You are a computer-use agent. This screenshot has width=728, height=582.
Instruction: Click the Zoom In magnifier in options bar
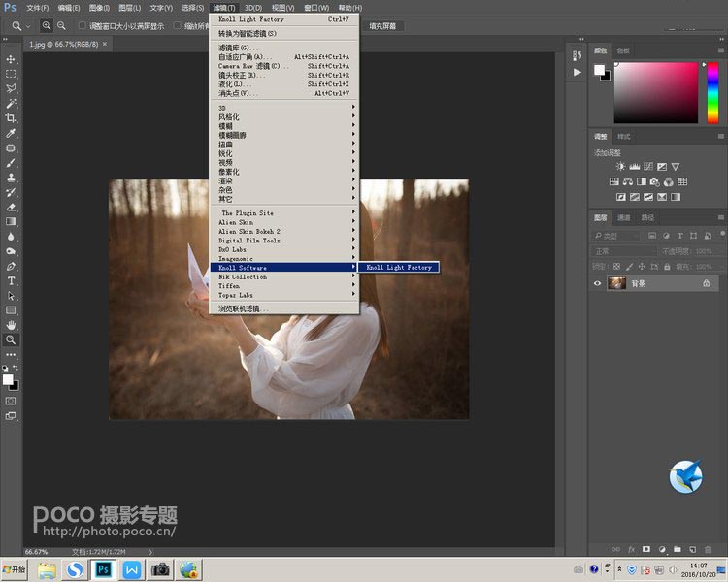click(x=47, y=26)
